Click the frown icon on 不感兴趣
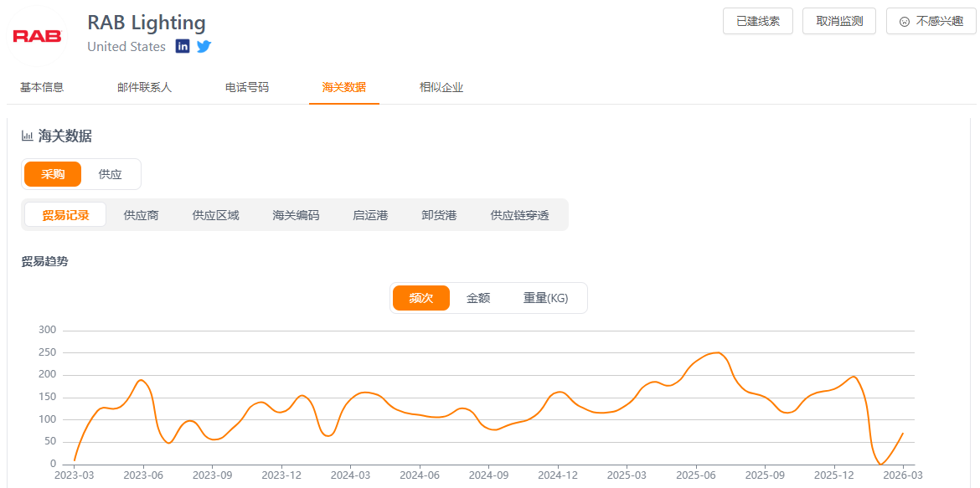This screenshot has width=980, height=488. click(x=904, y=21)
